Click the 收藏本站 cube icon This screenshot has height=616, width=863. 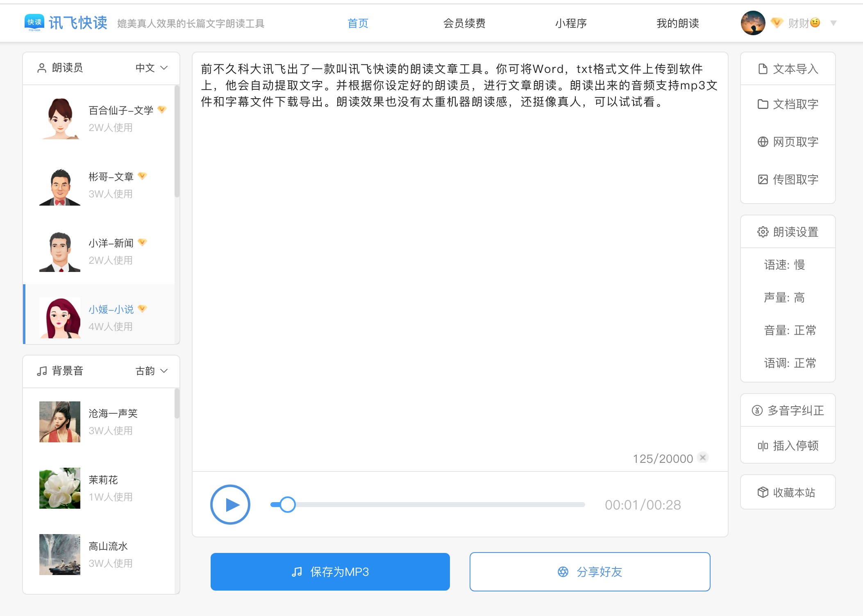[763, 492]
